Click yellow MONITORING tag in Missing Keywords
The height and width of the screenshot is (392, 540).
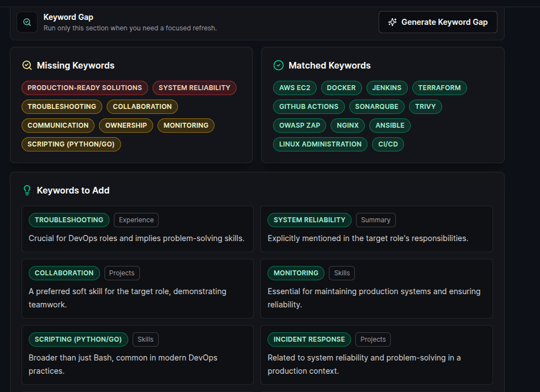pos(186,126)
